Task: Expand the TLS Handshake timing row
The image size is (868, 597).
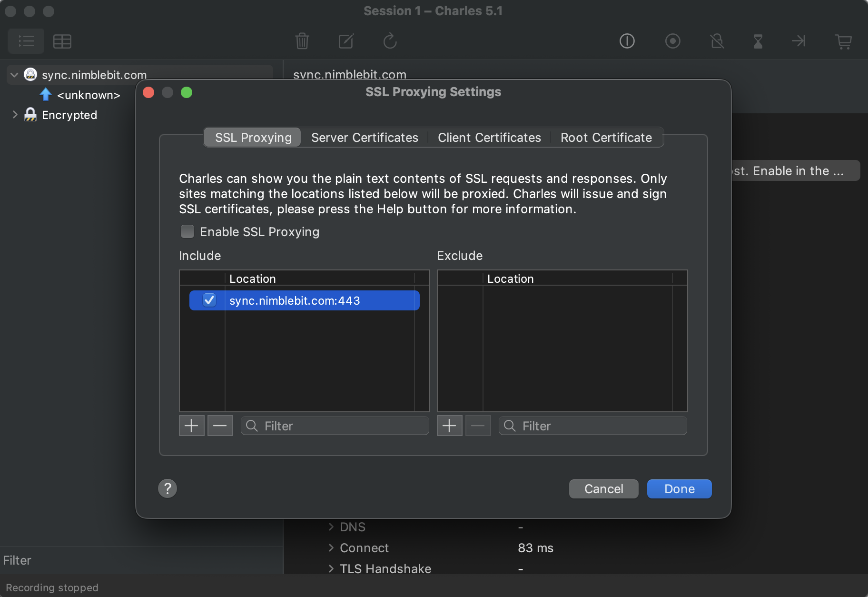Action: (x=331, y=568)
